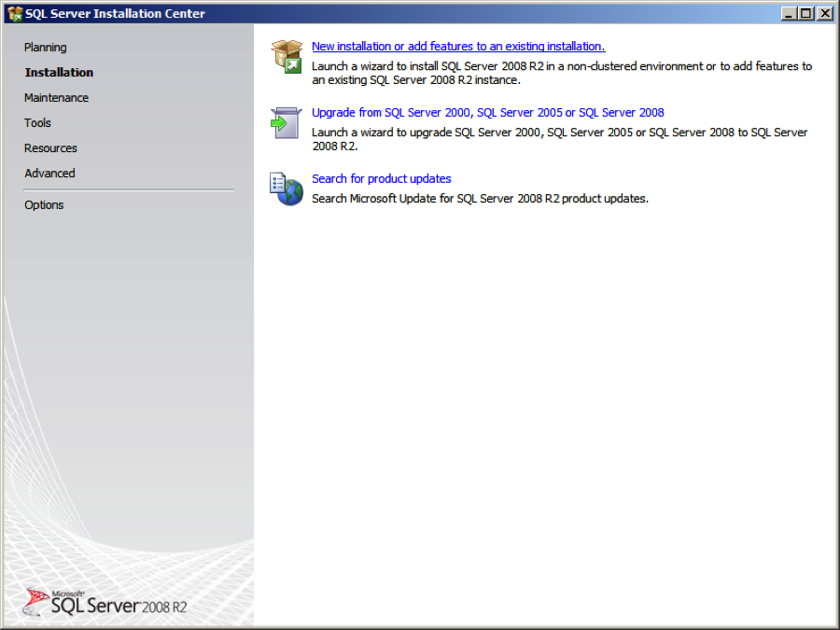This screenshot has width=840, height=630.
Task: Open the Options section
Action: (x=44, y=204)
